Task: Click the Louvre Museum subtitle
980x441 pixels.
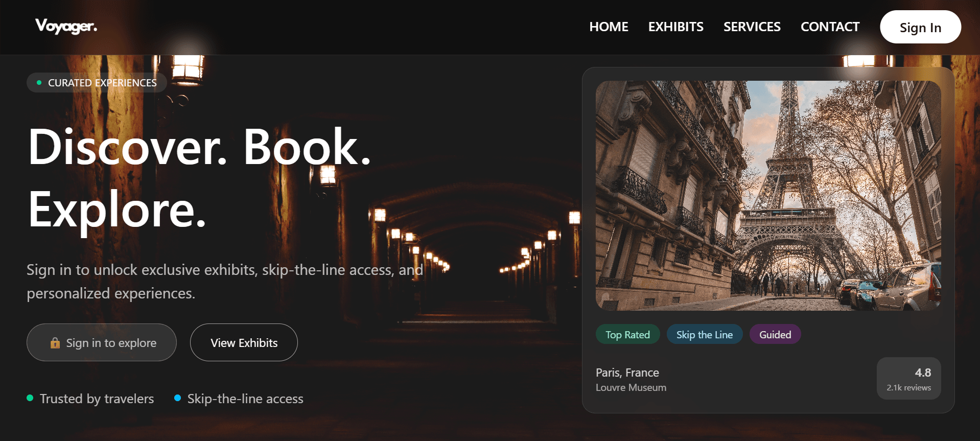Action: pyautogui.click(x=631, y=387)
